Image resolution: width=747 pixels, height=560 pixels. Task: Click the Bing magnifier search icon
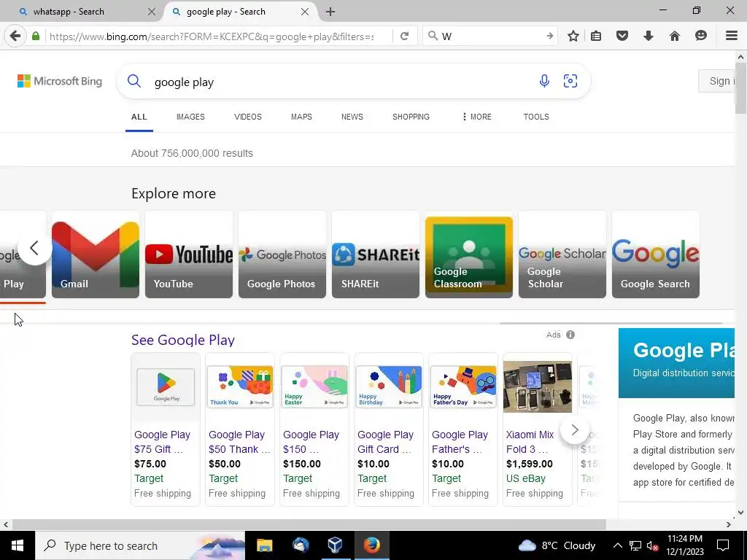[x=134, y=81]
